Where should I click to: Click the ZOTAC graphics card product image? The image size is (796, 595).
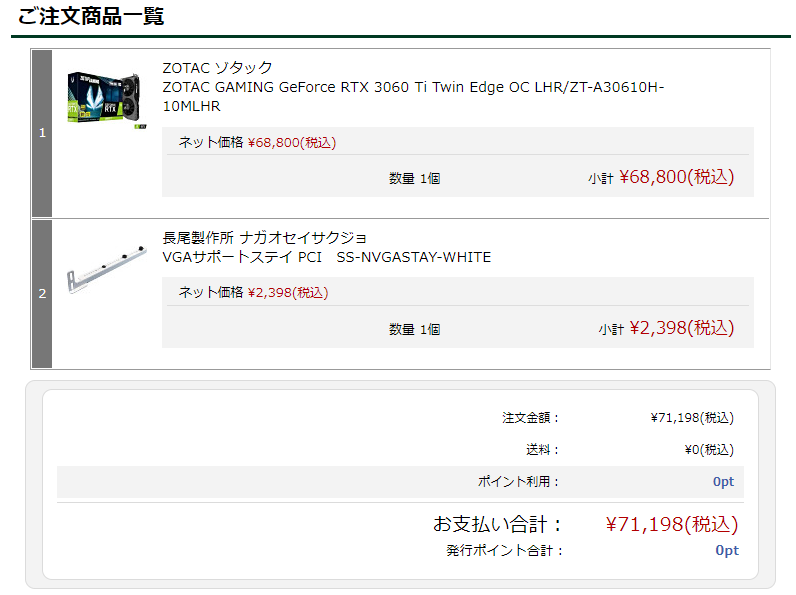pos(107,100)
